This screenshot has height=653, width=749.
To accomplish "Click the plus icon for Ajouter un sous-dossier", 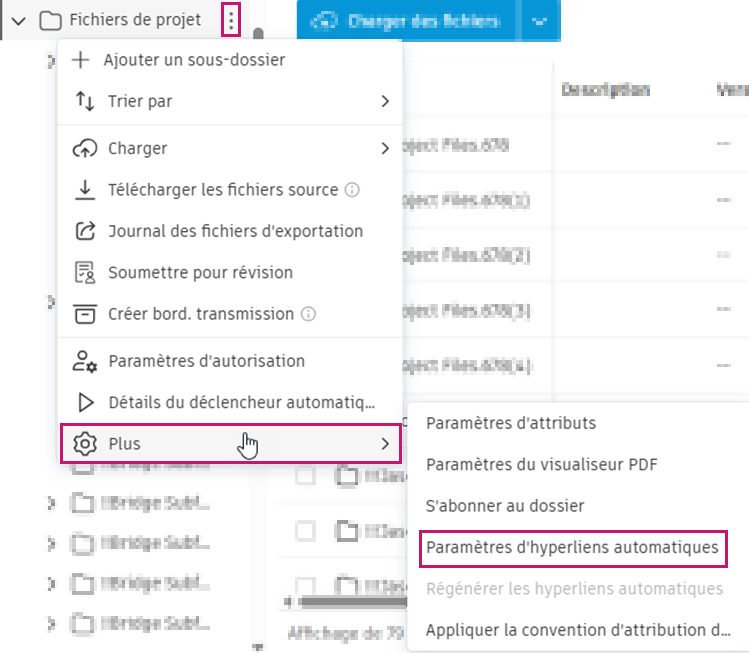I will [x=84, y=60].
